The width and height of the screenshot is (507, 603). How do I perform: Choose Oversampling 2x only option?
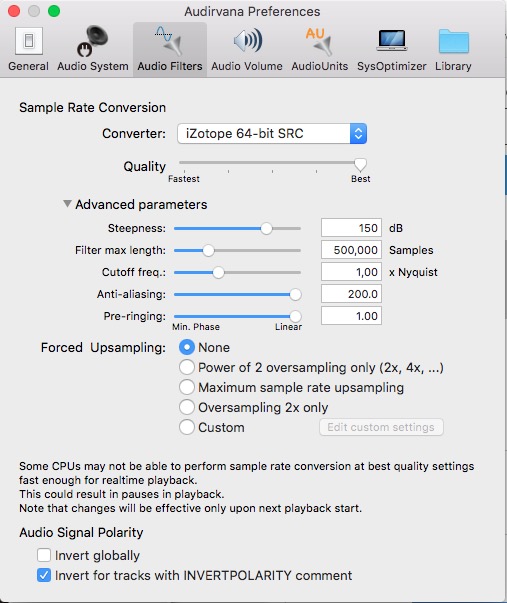(x=187, y=407)
